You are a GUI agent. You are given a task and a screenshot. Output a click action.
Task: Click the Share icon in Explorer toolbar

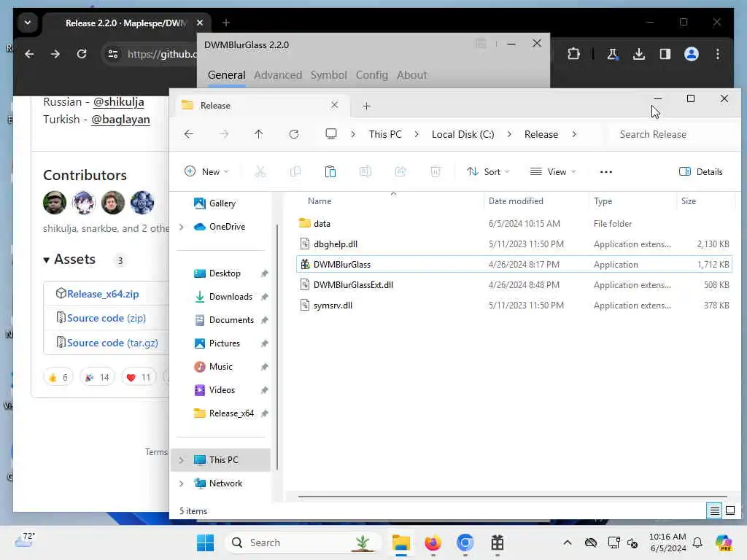pyautogui.click(x=400, y=172)
